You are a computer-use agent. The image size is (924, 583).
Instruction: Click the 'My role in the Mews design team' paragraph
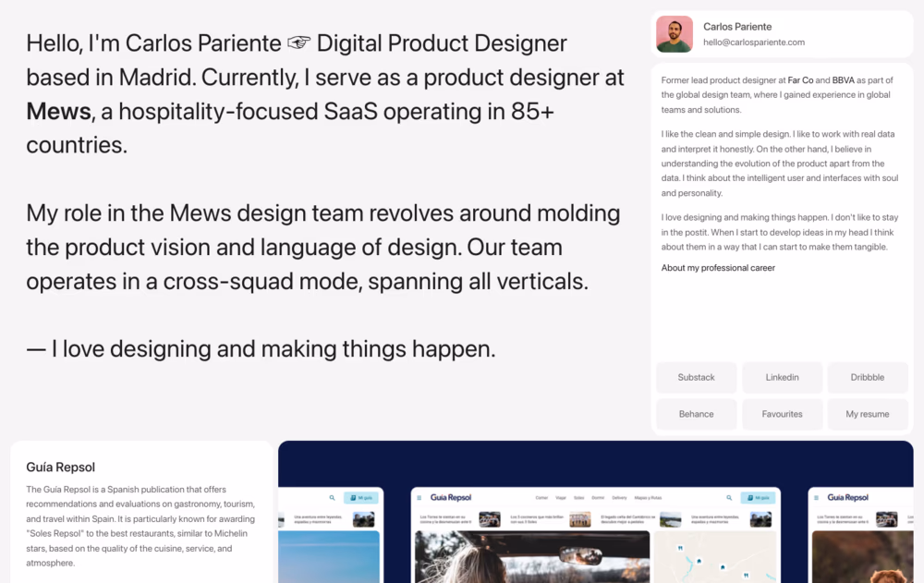tap(322, 247)
